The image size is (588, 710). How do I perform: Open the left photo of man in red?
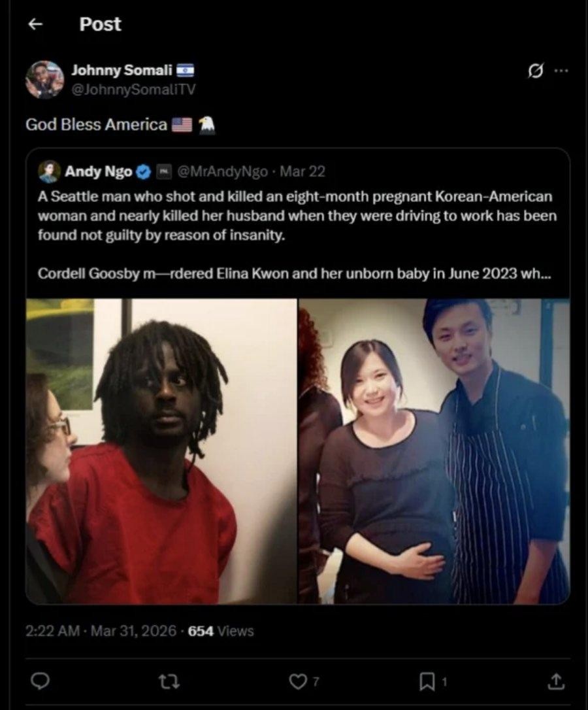coord(161,451)
